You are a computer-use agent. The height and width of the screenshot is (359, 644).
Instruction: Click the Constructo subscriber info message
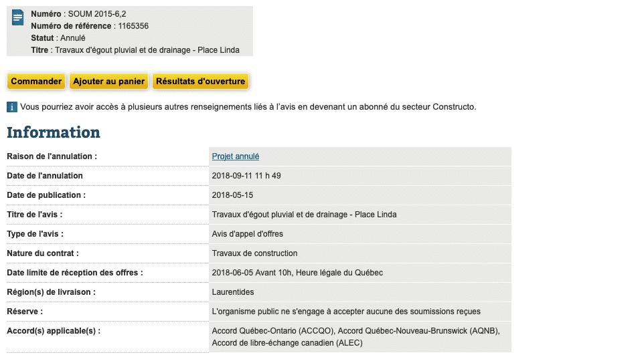tap(248, 107)
